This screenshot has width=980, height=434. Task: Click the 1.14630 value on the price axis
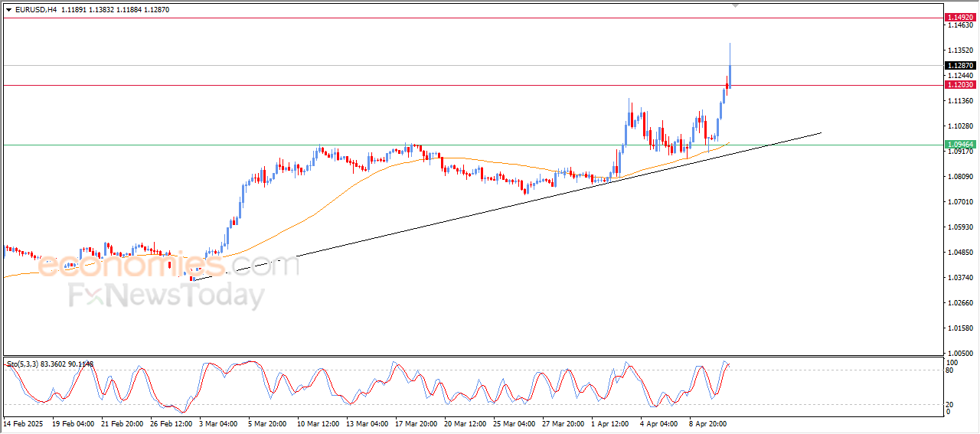tap(960, 25)
